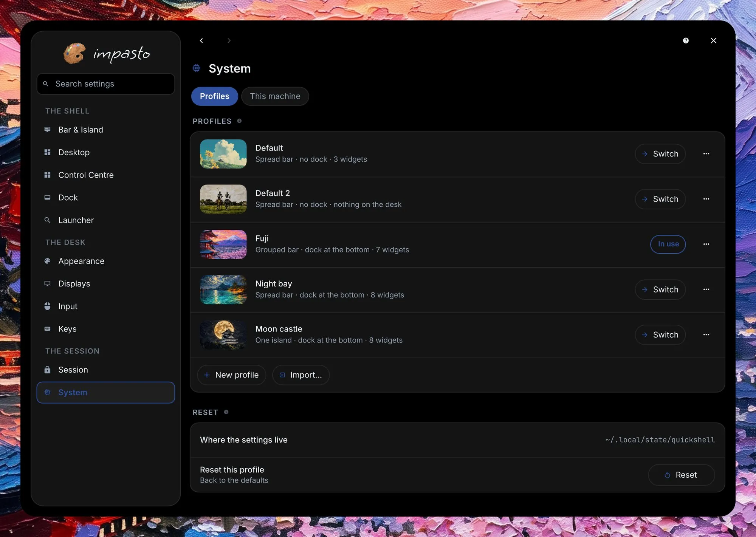Switch to the Default 2 profile
The height and width of the screenshot is (537, 756).
pos(660,199)
